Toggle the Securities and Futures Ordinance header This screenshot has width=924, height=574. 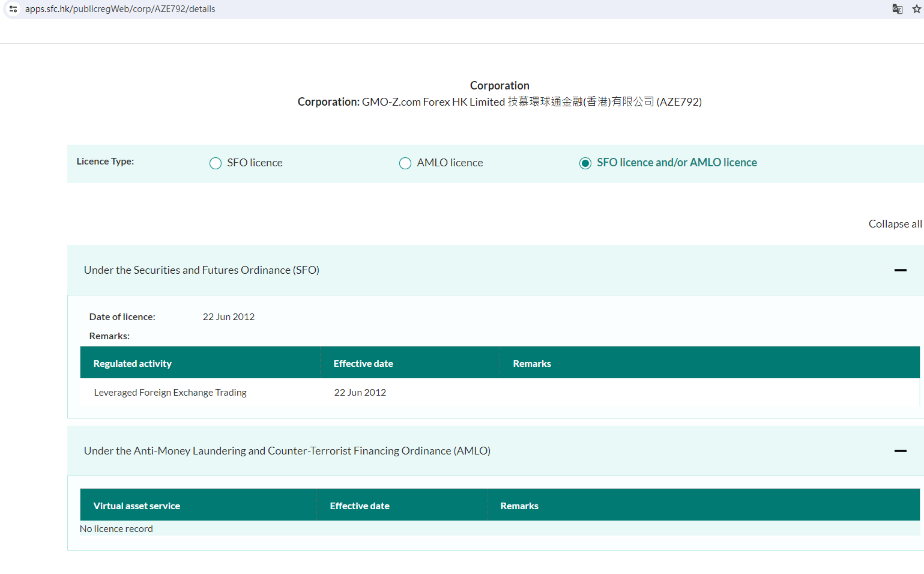point(202,270)
